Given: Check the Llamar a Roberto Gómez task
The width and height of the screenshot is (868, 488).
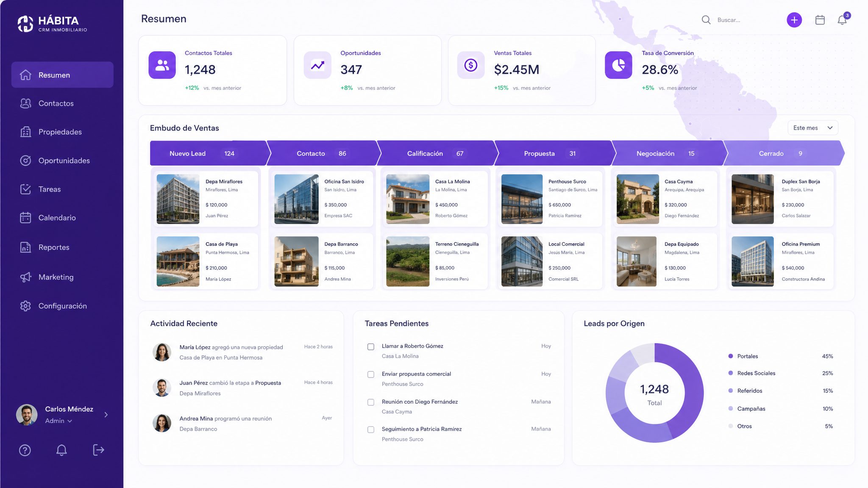Looking at the screenshot, I should [371, 347].
